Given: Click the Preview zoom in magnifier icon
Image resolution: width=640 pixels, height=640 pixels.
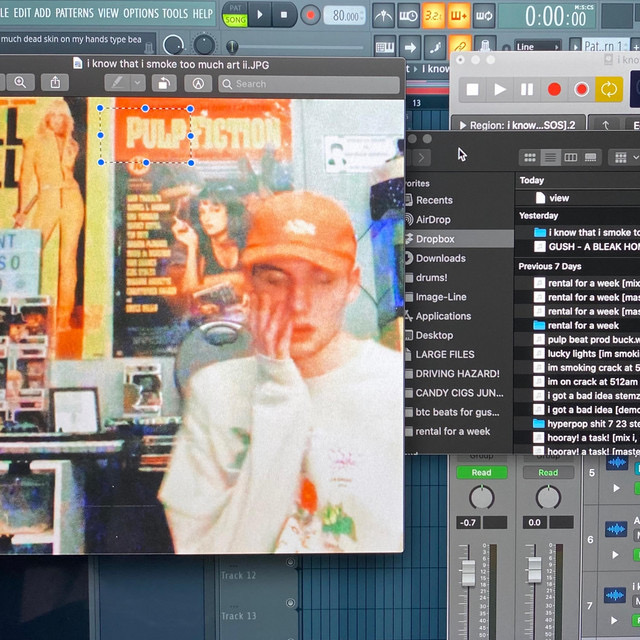Looking at the screenshot, I should pyautogui.click(x=20, y=83).
